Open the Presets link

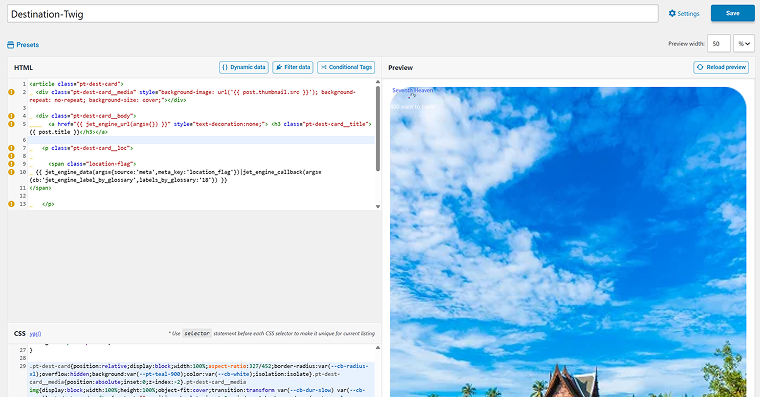tap(23, 45)
